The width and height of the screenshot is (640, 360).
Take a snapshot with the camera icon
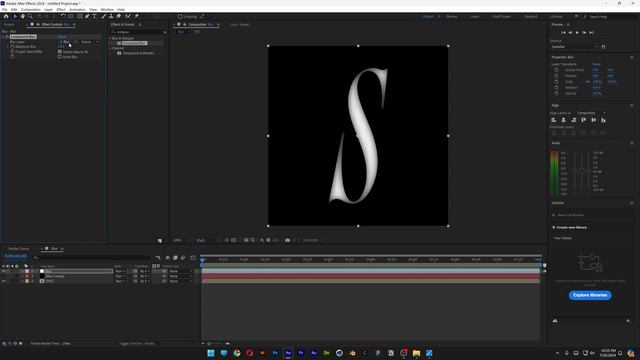click(x=287, y=240)
